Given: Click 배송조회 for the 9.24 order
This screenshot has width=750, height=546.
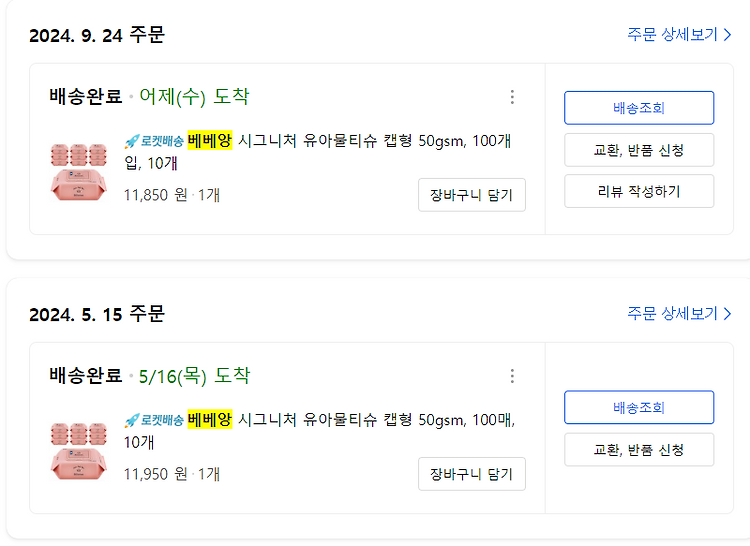Looking at the screenshot, I should point(639,108).
